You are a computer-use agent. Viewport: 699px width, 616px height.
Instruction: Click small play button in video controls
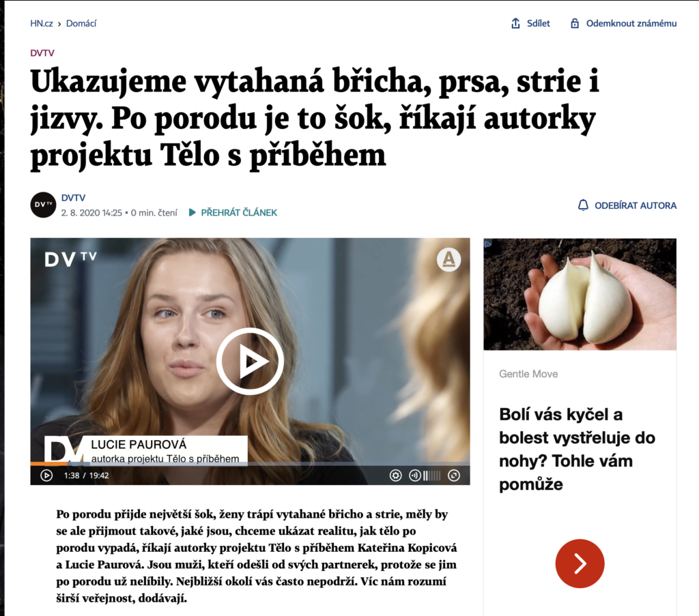[46, 475]
